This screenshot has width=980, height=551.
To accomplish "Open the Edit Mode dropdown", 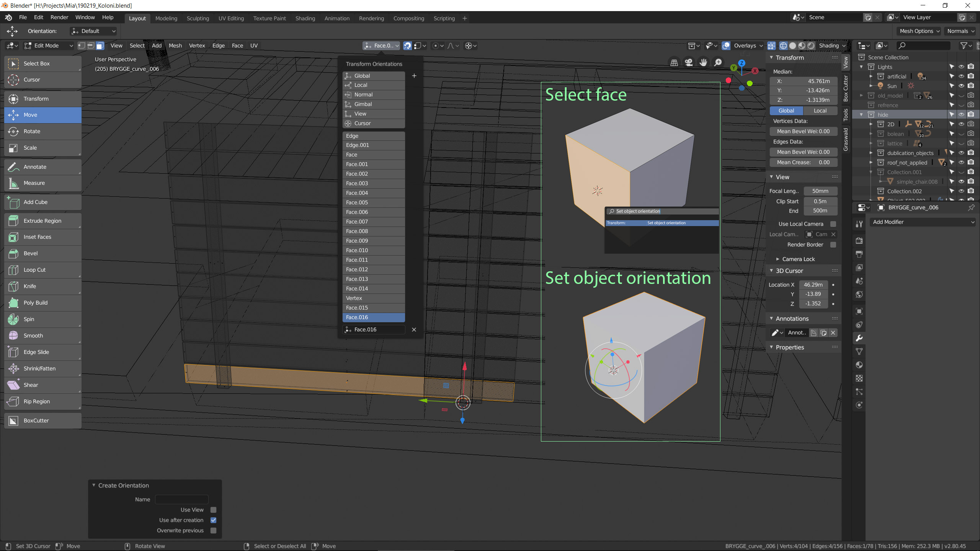I will point(48,46).
